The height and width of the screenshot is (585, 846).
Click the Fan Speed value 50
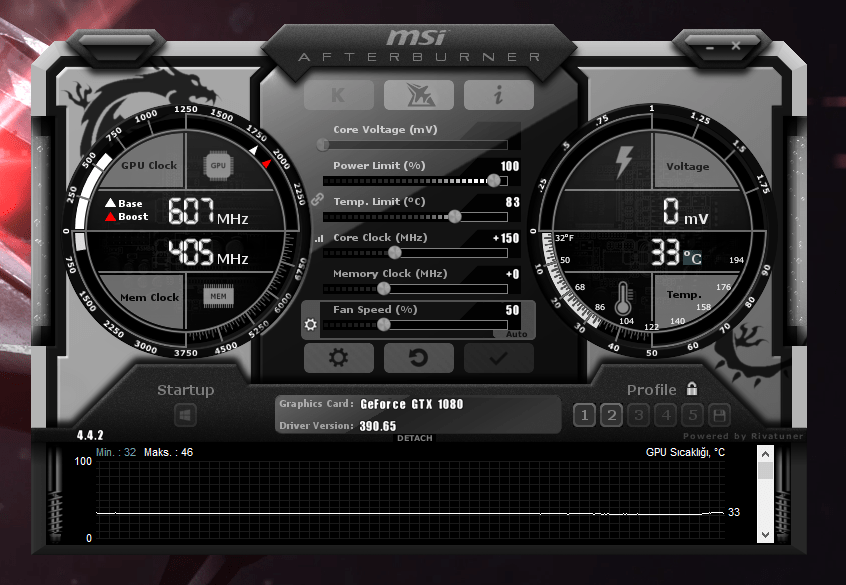pyautogui.click(x=513, y=310)
